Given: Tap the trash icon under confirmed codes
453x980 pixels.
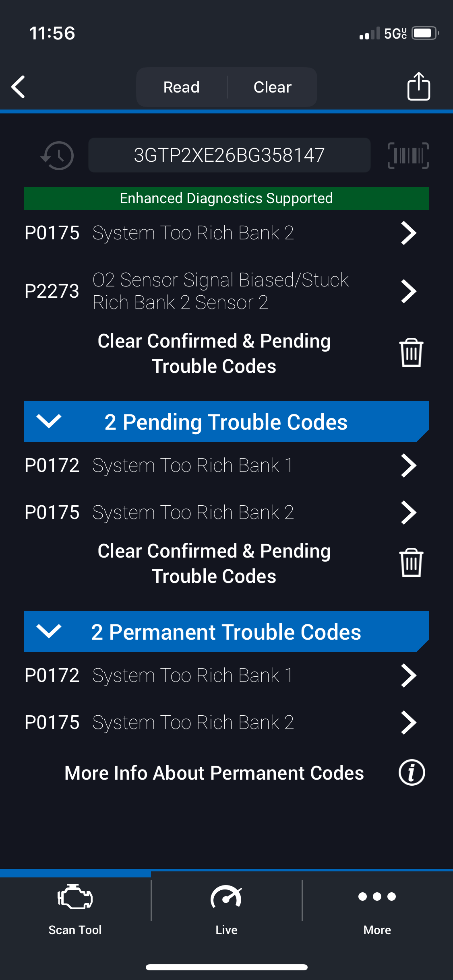Looking at the screenshot, I should [x=411, y=353].
